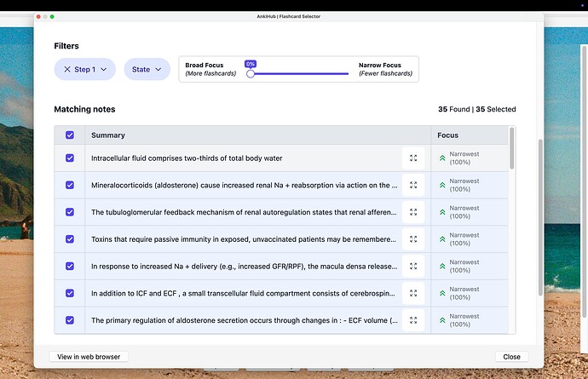
Task: Click View in web browser button
Action: point(89,357)
